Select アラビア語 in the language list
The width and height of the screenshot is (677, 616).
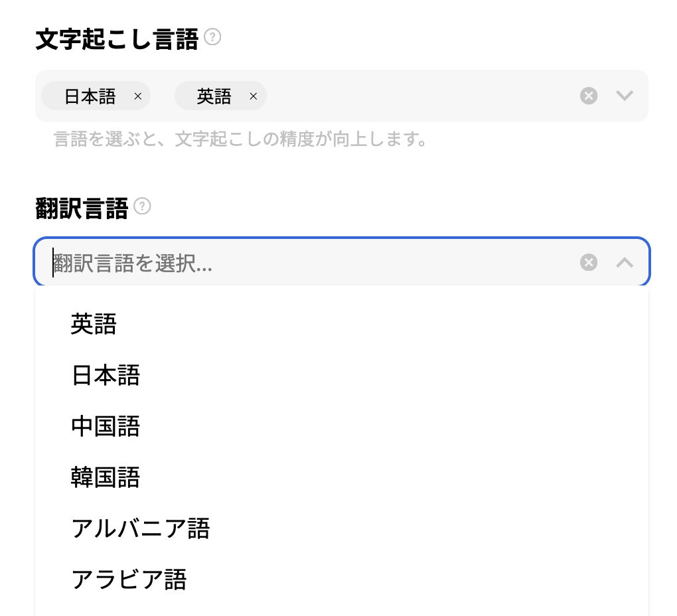pyautogui.click(x=129, y=579)
